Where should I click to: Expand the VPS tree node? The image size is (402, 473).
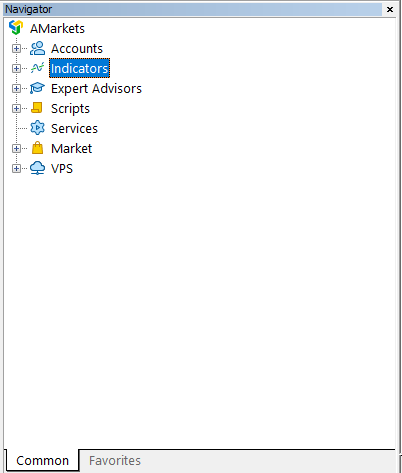pyautogui.click(x=16, y=169)
